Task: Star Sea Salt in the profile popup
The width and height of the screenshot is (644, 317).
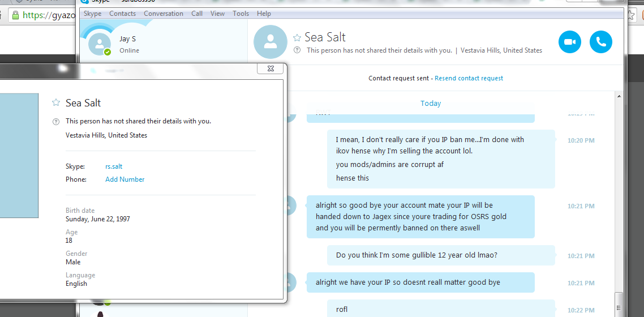Action: pyautogui.click(x=56, y=102)
